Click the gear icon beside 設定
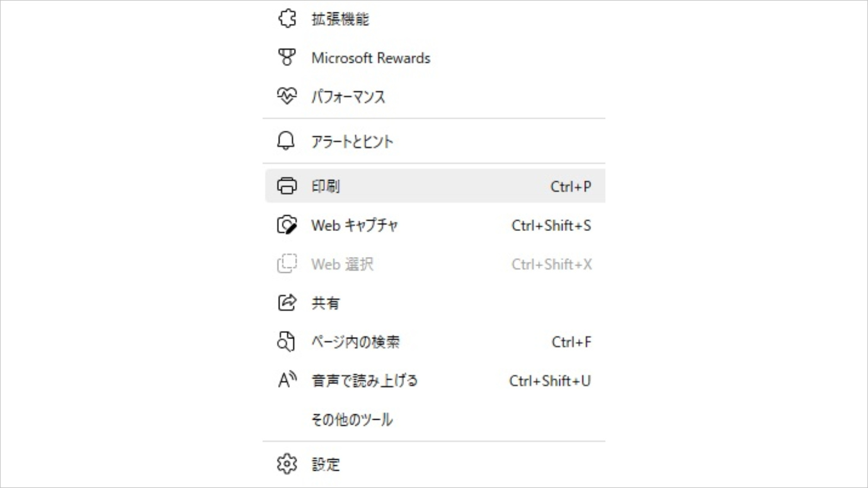The height and width of the screenshot is (488, 868). click(x=287, y=464)
